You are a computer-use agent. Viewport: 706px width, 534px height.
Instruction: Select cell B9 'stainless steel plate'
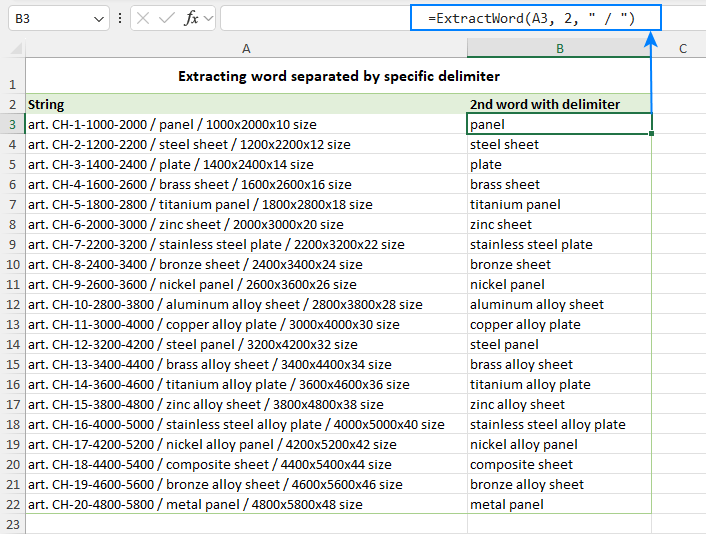tap(559, 244)
